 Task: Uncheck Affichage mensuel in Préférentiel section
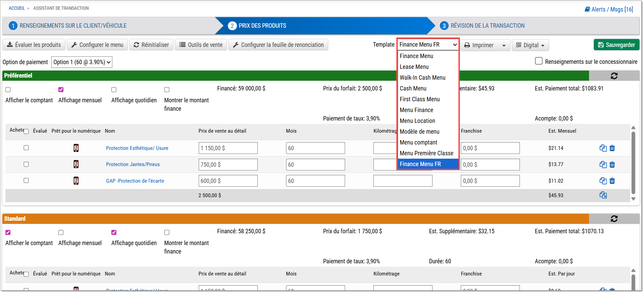(61, 90)
